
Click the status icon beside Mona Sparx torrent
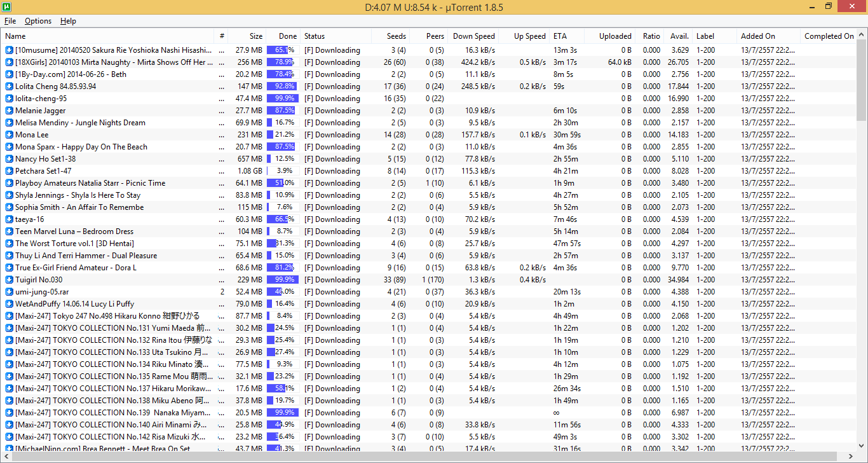click(x=10, y=147)
